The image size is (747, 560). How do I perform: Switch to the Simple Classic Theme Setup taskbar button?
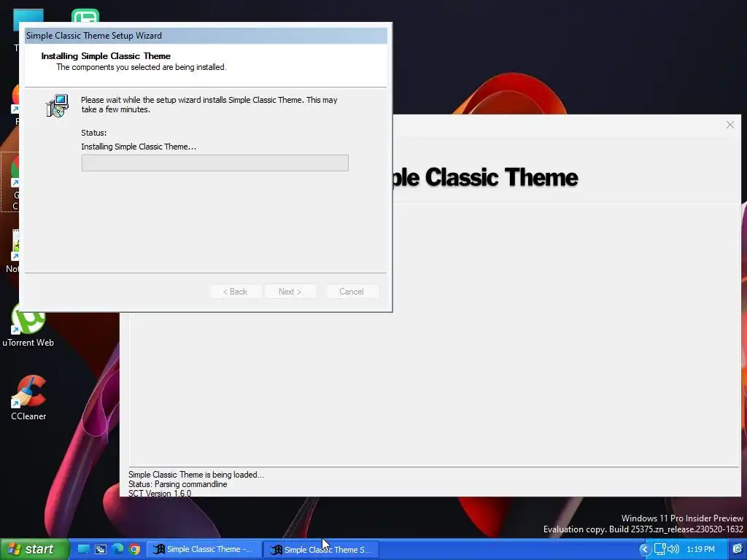click(x=321, y=549)
